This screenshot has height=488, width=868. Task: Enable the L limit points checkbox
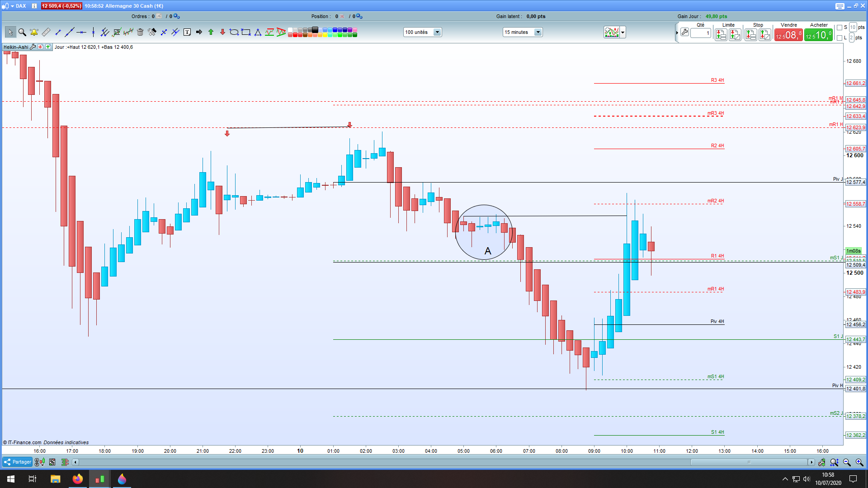840,38
